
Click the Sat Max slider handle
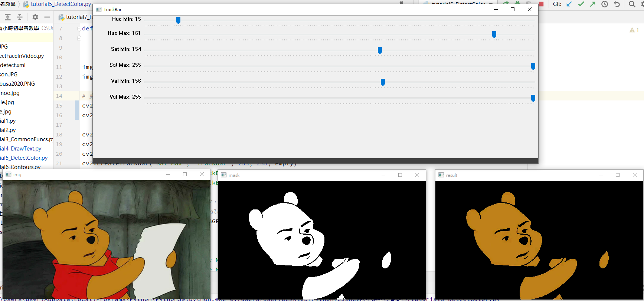click(533, 66)
